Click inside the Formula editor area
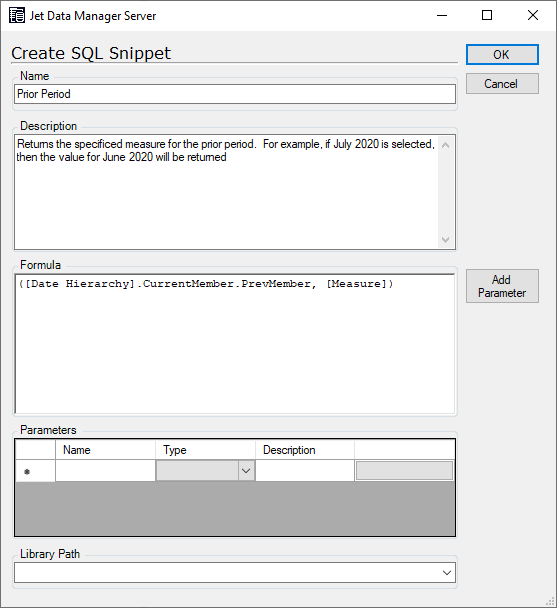557x608 pixels. click(235, 344)
